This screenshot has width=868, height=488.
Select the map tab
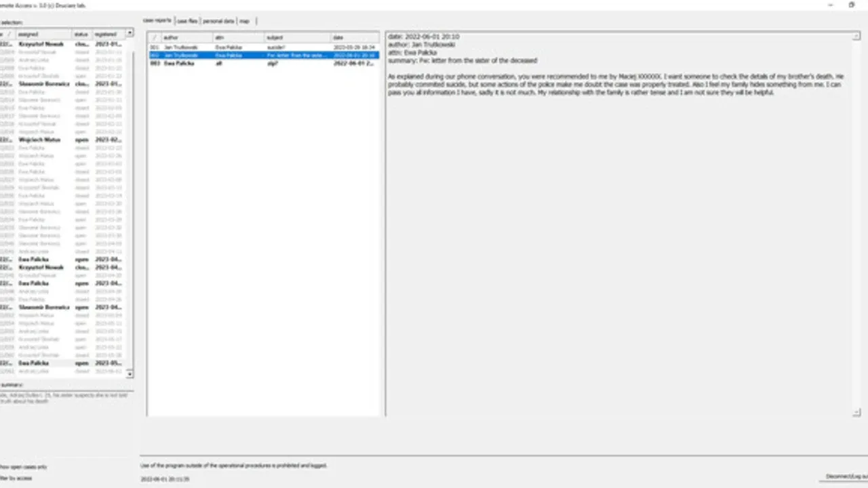coord(244,21)
